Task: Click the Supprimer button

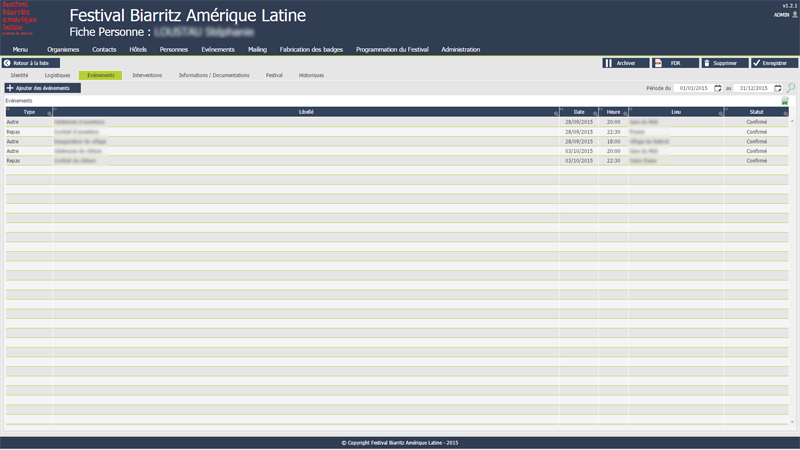Action: tap(724, 63)
